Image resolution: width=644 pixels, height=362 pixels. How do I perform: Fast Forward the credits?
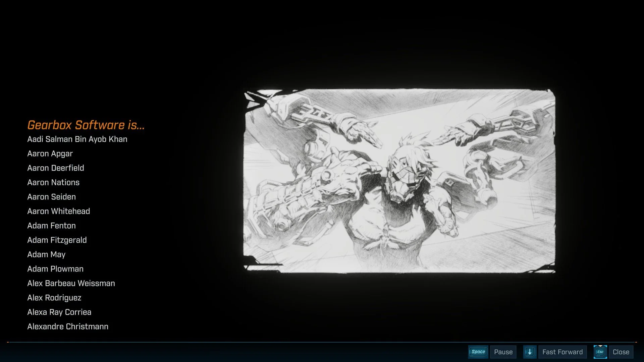coord(562,352)
